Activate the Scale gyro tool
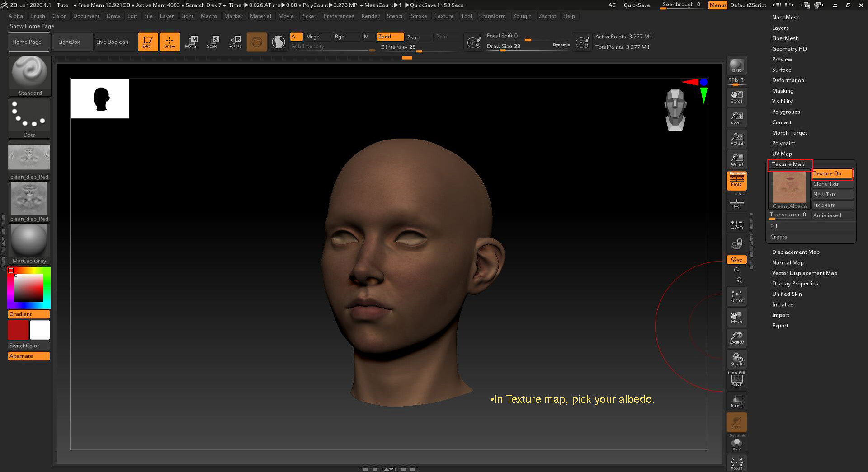868x472 pixels. [x=212, y=42]
